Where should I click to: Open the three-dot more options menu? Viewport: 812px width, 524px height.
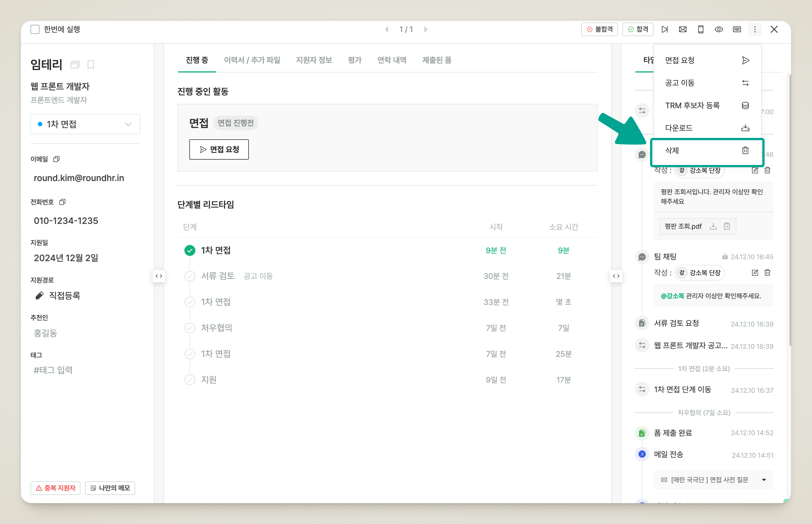[x=754, y=30]
